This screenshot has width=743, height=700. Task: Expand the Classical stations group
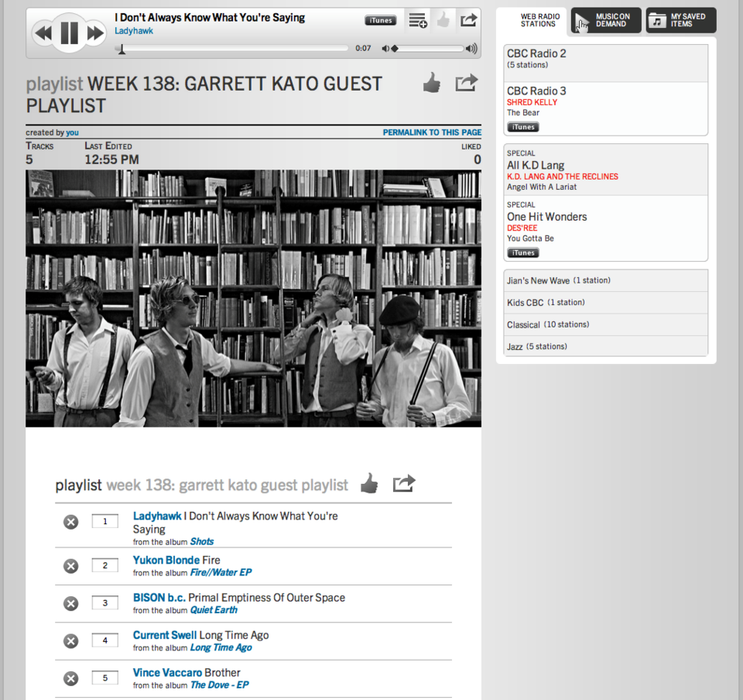[605, 324]
